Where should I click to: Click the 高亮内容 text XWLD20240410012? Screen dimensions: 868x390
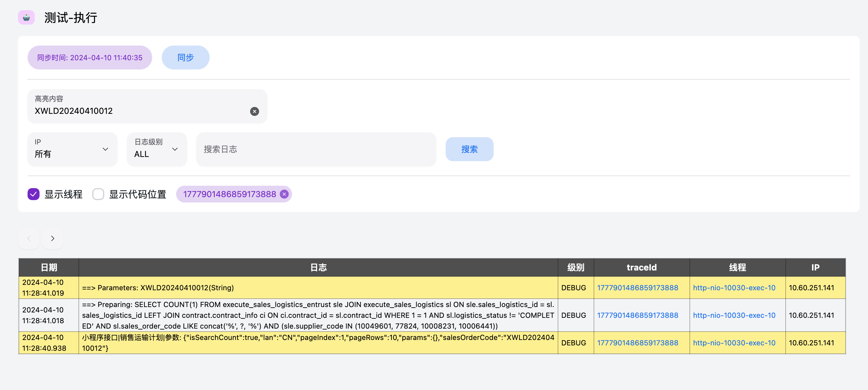tap(74, 111)
